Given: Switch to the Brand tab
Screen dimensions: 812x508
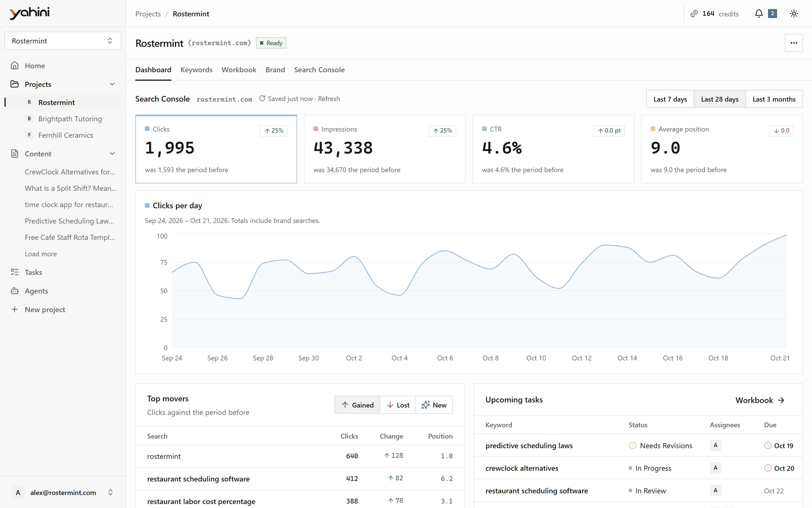Looking at the screenshot, I should tap(275, 69).
